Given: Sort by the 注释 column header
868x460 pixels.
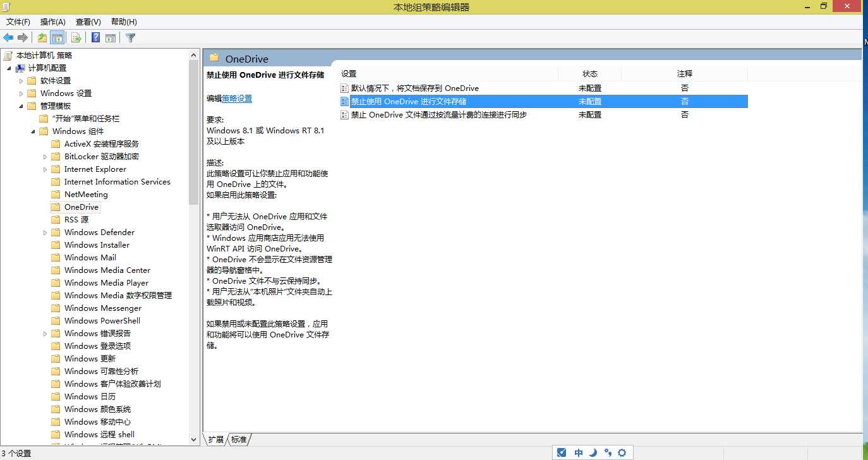Looking at the screenshot, I should 685,74.
